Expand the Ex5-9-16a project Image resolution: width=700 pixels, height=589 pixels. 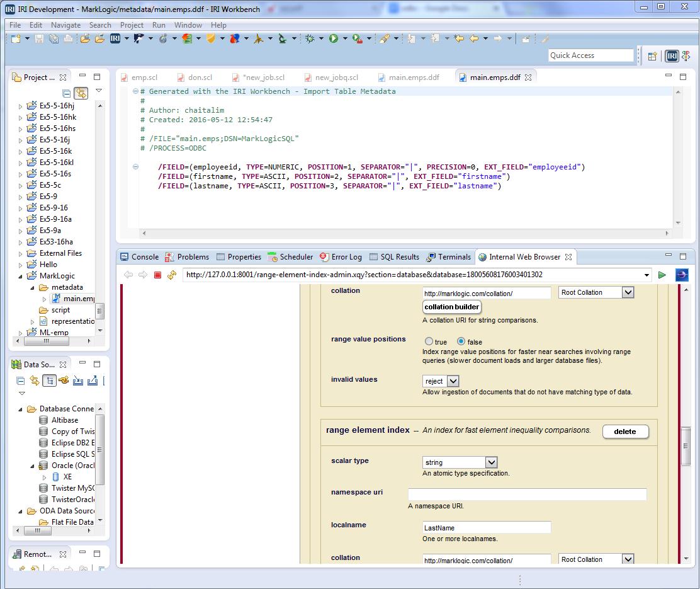pyautogui.click(x=20, y=219)
